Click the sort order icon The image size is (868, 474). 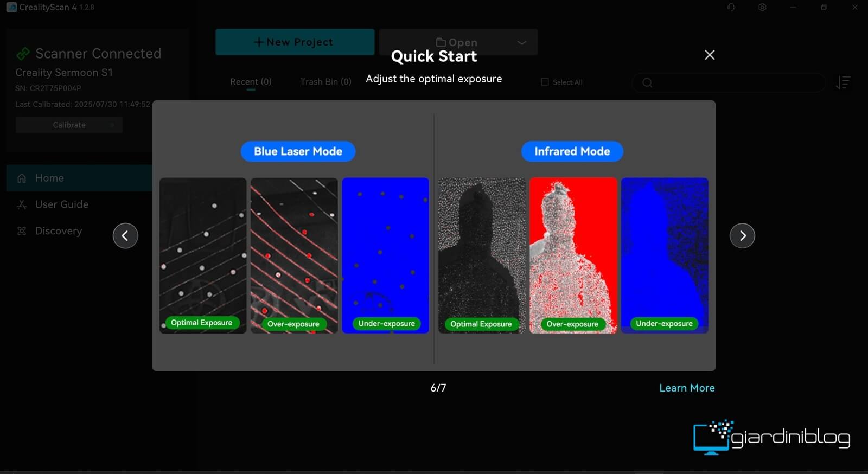(x=843, y=82)
